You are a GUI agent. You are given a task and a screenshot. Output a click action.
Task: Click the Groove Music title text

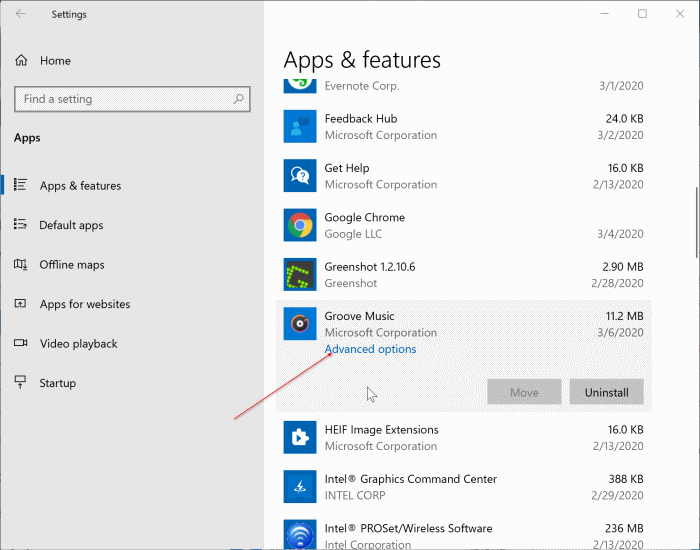click(x=359, y=316)
